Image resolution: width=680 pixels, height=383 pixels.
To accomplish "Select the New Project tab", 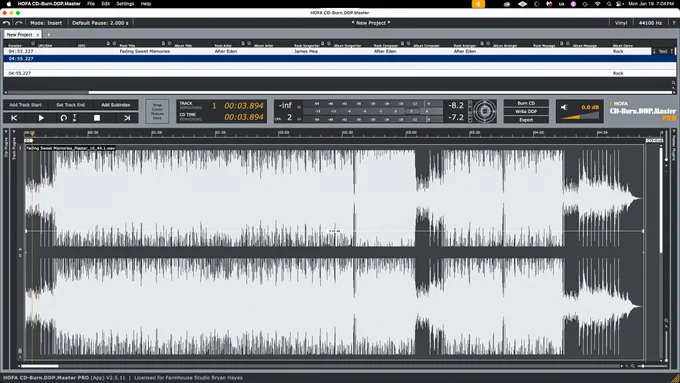I will tap(20, 34).
